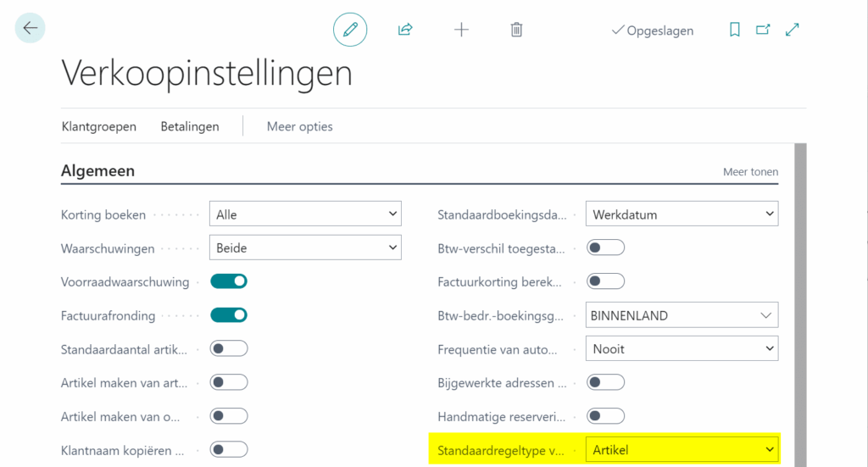Click the expand to full screen icon
The image size is (868, 467).
793,30
